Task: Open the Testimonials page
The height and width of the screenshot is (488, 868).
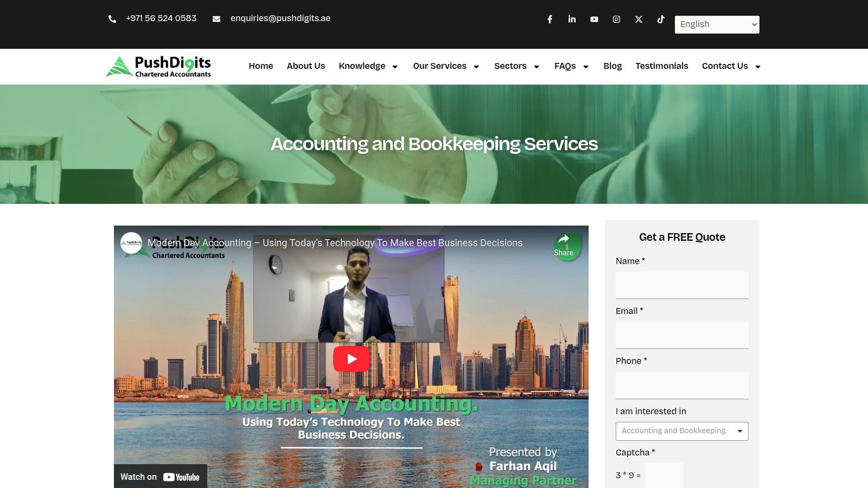Action: pyautogui.click(x=661, y=66)
